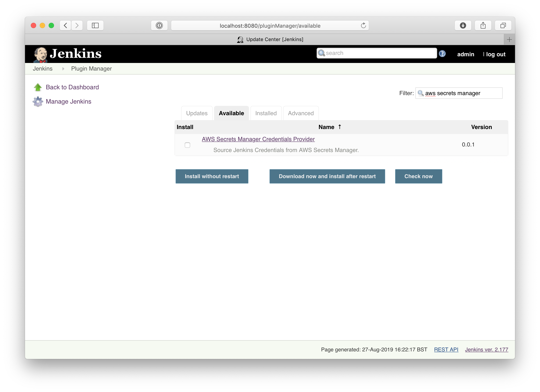
Task: Open the search help question mark icon
Action: pyautogui.click(x=442, y=54)
